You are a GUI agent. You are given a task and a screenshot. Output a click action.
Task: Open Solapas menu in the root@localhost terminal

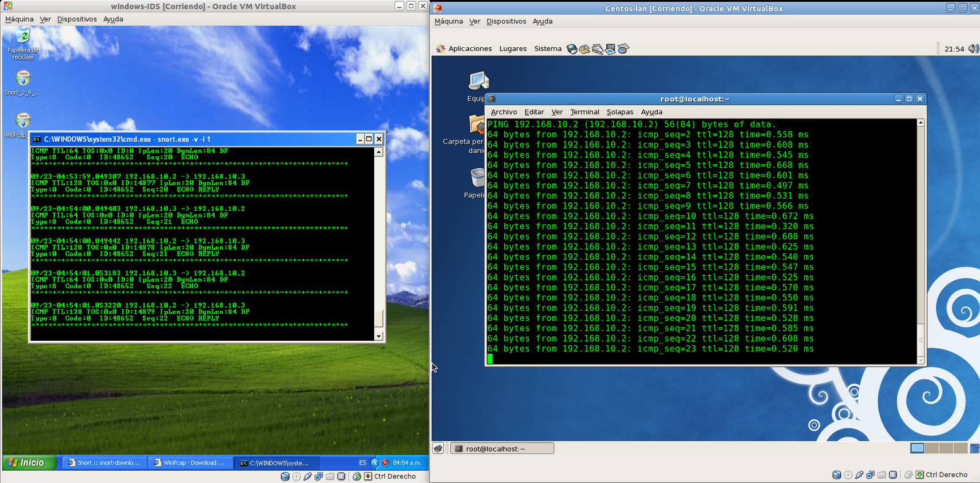pyautogui.click(x=620, y=112)
